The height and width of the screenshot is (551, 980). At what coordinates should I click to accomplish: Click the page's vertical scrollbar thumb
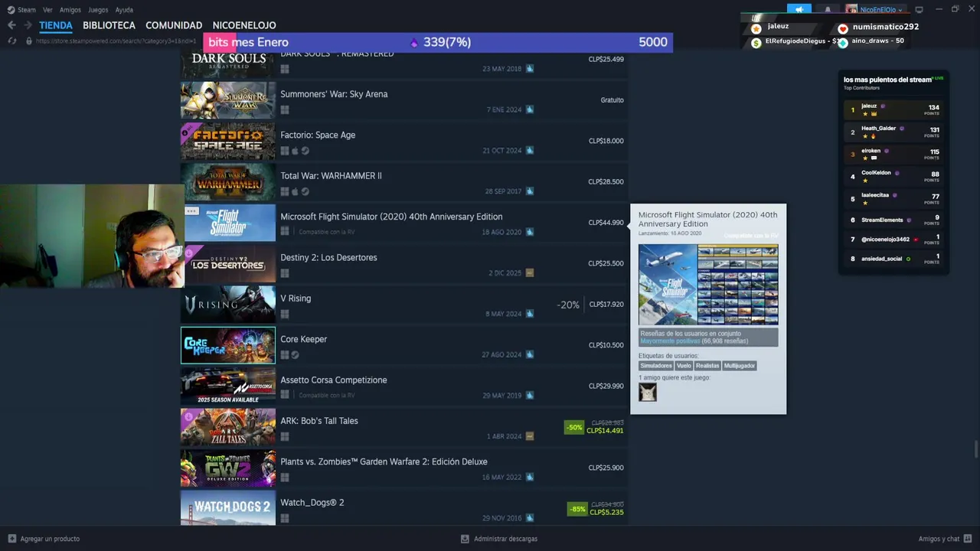pyautogui.click(x=975, y=448)
